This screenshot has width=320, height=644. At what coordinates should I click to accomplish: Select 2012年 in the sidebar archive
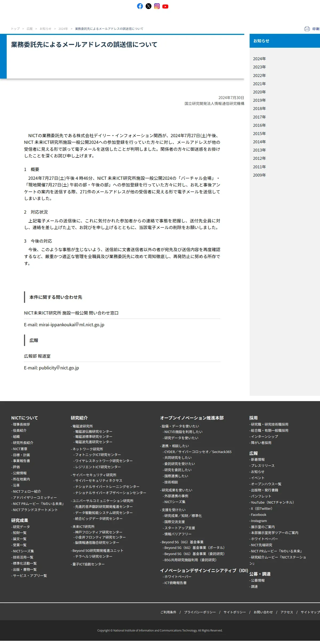(x=259, y=158)
